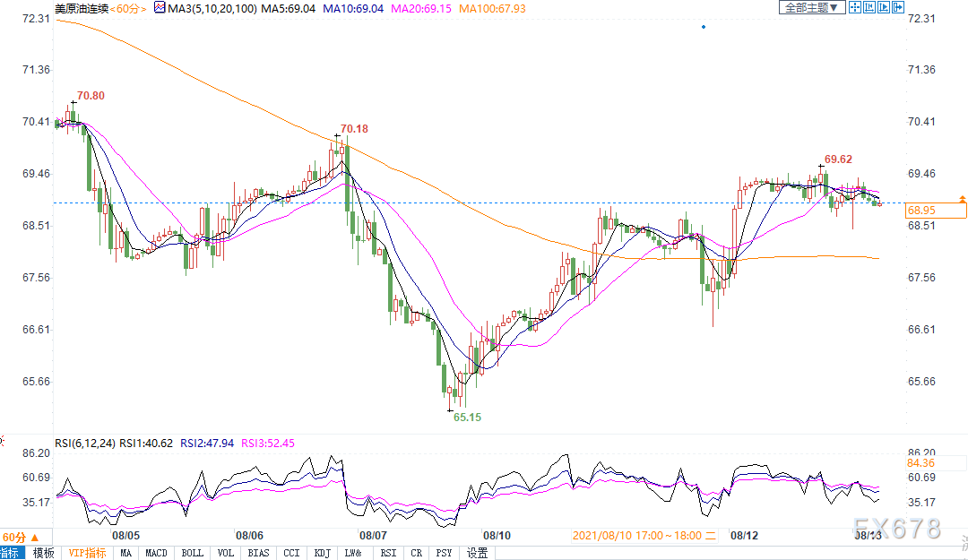Click the MA100:67.93 orange legend label

pyautogui.click(x=491, y=8)
